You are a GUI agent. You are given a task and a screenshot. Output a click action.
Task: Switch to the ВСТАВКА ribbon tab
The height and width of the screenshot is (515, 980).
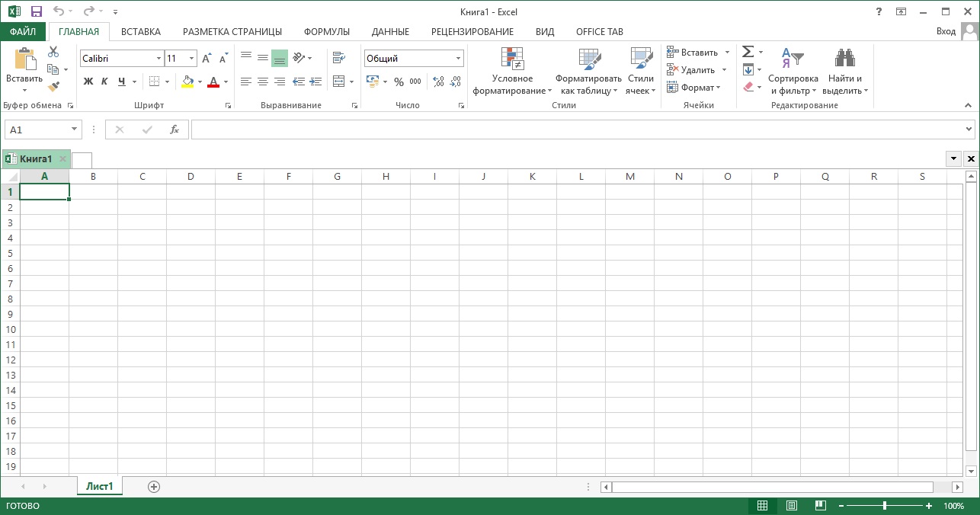141,32
